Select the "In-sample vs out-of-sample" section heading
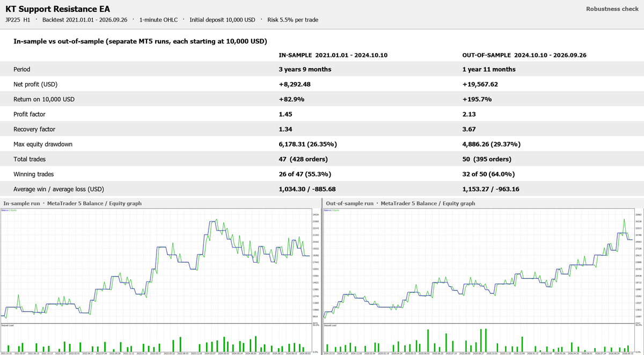The height and width of the screenshot is (355, 644). click(x=140, y=41)
